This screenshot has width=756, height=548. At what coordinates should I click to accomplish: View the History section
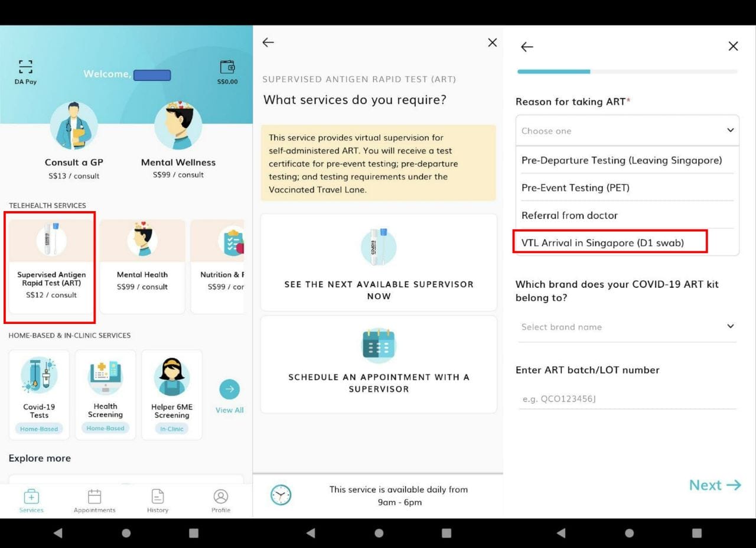coord(157,500)
